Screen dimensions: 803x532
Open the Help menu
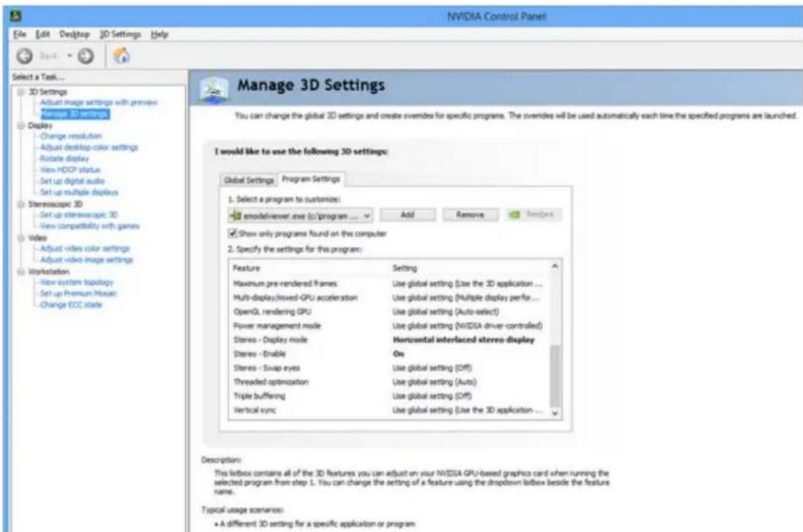click(159, 34)
